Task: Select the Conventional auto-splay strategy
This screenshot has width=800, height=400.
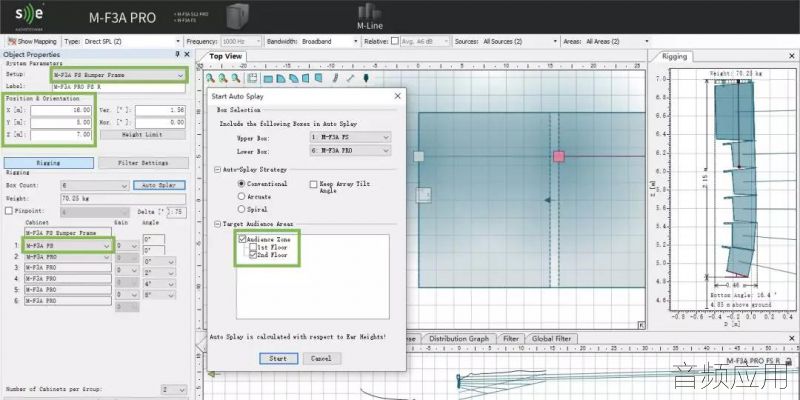Action: coord(241,184)
